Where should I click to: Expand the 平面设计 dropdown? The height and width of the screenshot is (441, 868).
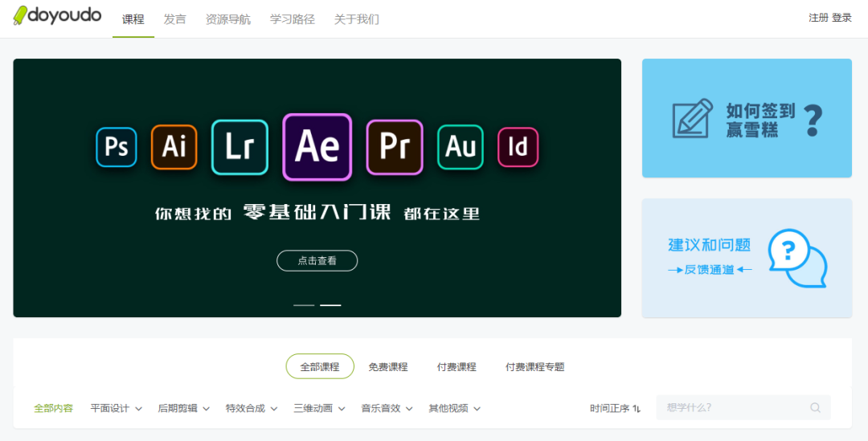pyautogui.click(x=117, y=408)
